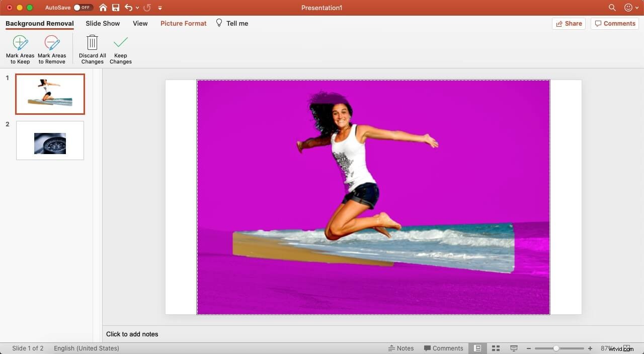
Task: Open Comments from the top right
Action: [x=615, y=23]
